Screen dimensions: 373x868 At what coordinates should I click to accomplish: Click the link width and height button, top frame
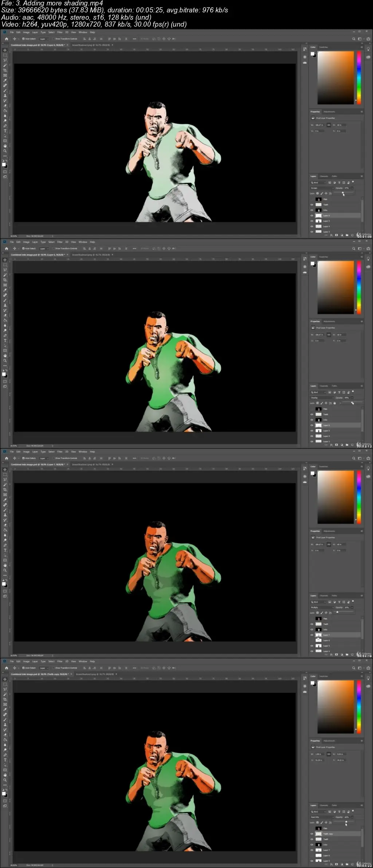click(x=329, y=125)
